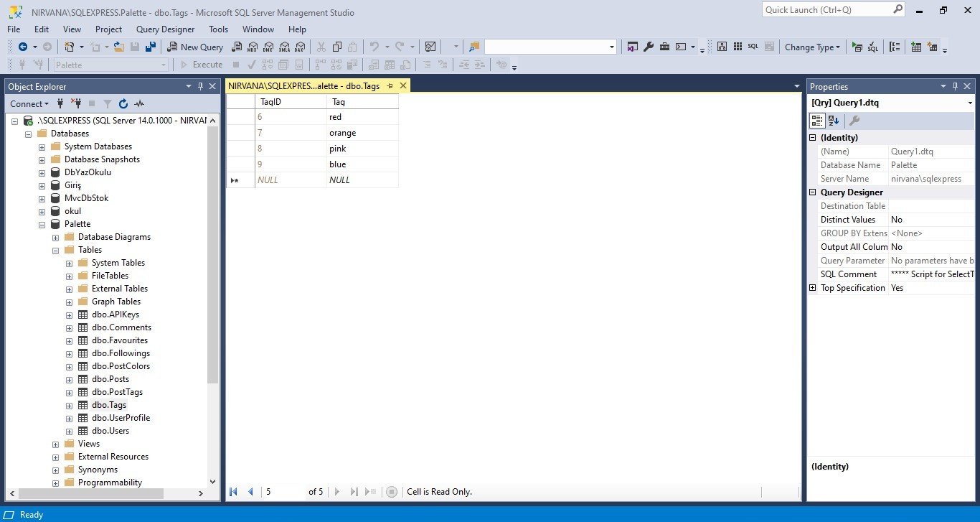
Task: Click the Database Engine Query icon
Action: click(x=236, y=47)
